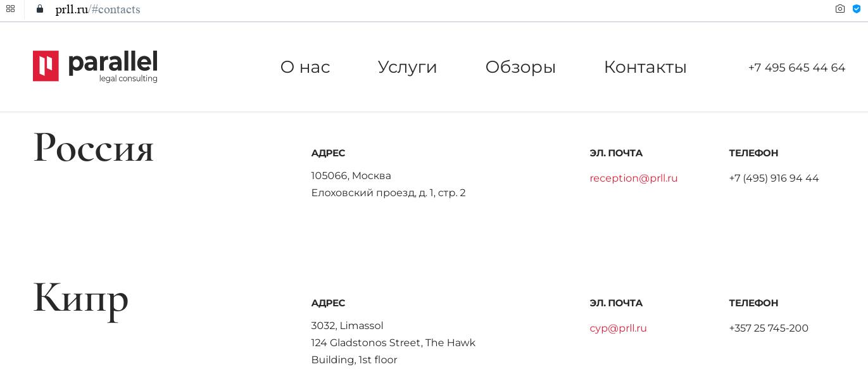Click the workspaces grid icon in browser bar
Screen dimensions: 868x374
click(10, 9)
